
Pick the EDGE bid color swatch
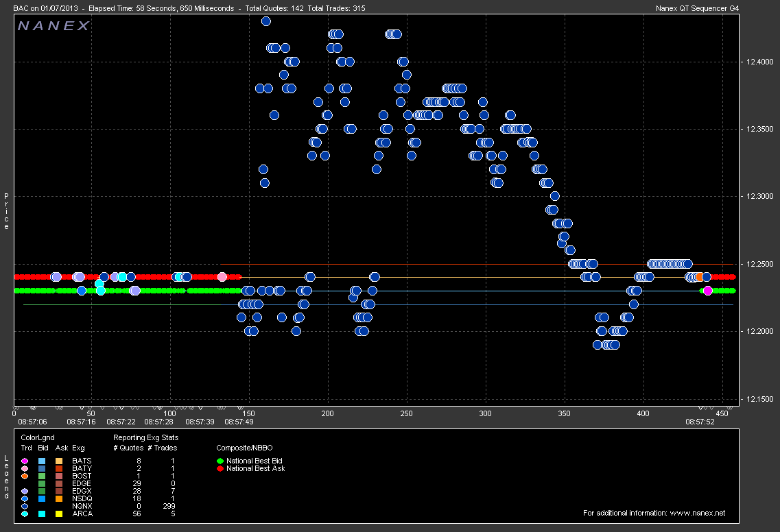(42, 483)
